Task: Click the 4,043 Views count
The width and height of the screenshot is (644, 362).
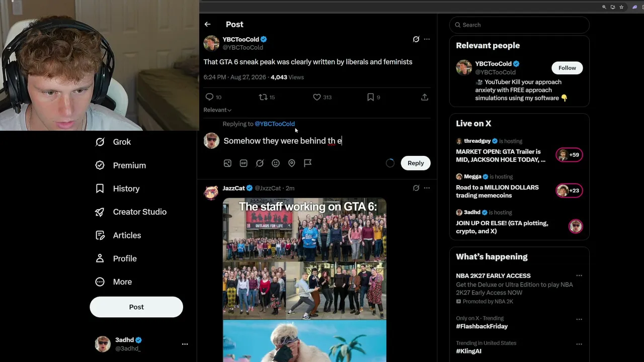Action: point(287,77)
